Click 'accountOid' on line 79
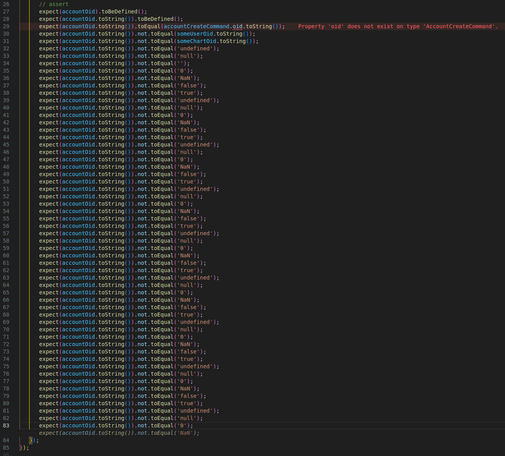Viewport: 505px width, 456px height. pyautogui.click(x=78, y=396)
